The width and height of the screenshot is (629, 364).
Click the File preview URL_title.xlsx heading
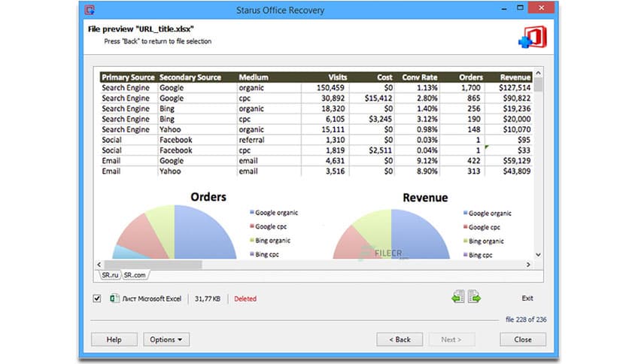[x=141, y=29]
